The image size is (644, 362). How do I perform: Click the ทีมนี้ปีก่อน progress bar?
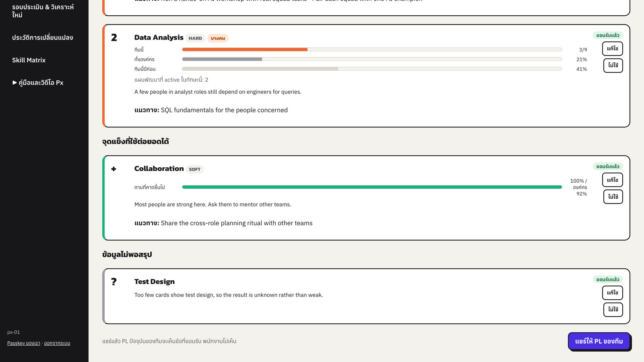point(372,69)
